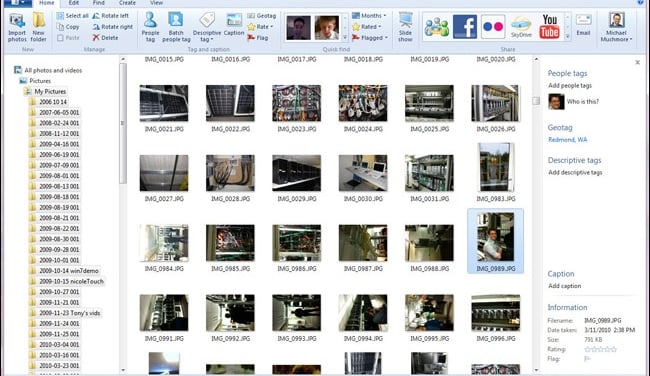The width and height of the screenshot is (650, 376).
Task: Close the info pane
Action: tap(638, 62)
